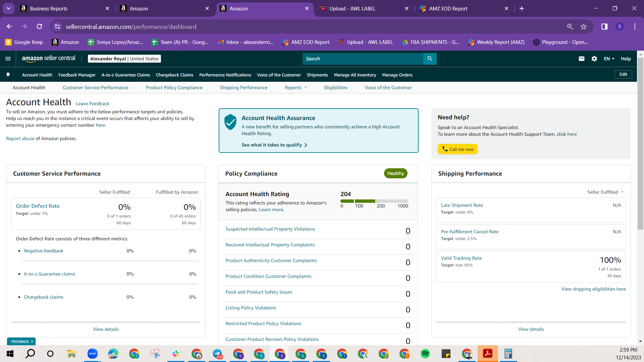Open Zoom from the taskbar
The height and width of the screenshot is (362, 644).
[x=92, y=354]
